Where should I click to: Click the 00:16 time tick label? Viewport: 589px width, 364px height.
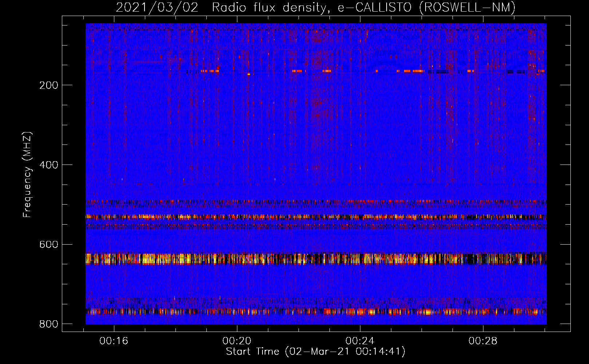(x=114, y=341)
